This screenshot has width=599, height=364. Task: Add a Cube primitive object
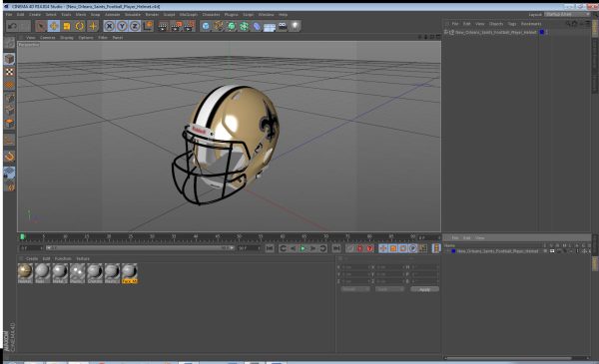pyautogui.click(x=206, y=26)
